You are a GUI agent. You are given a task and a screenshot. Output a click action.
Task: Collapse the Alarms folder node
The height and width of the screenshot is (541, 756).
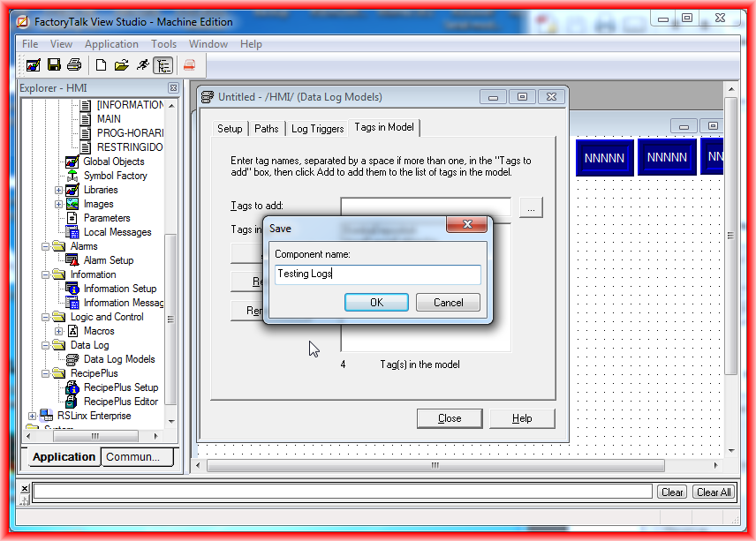[45, 246]
